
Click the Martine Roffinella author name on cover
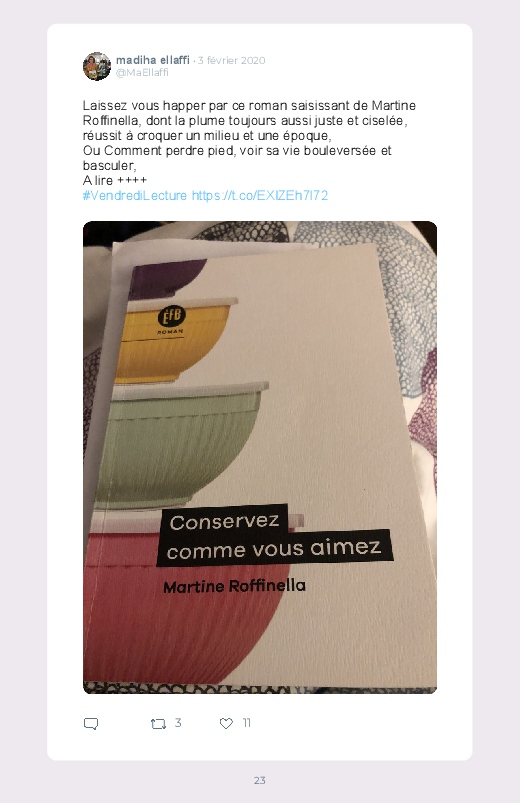(x=234, y=586)
